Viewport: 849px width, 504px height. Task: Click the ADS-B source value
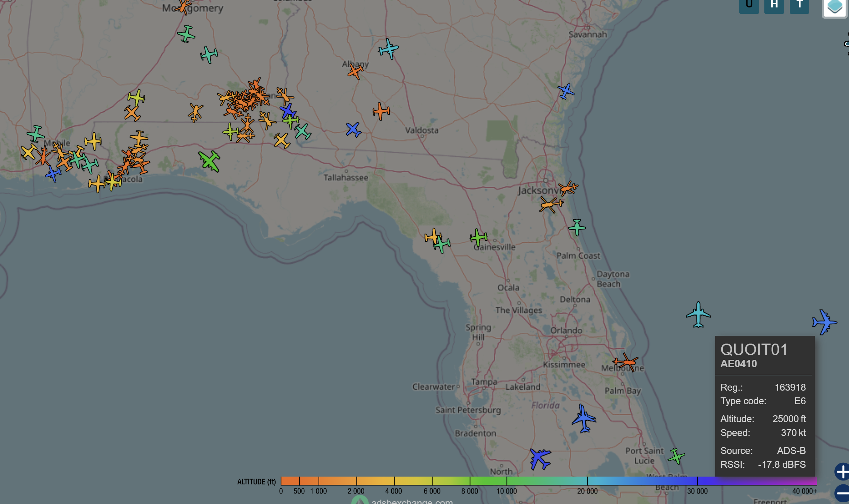(x=791, y=451)
